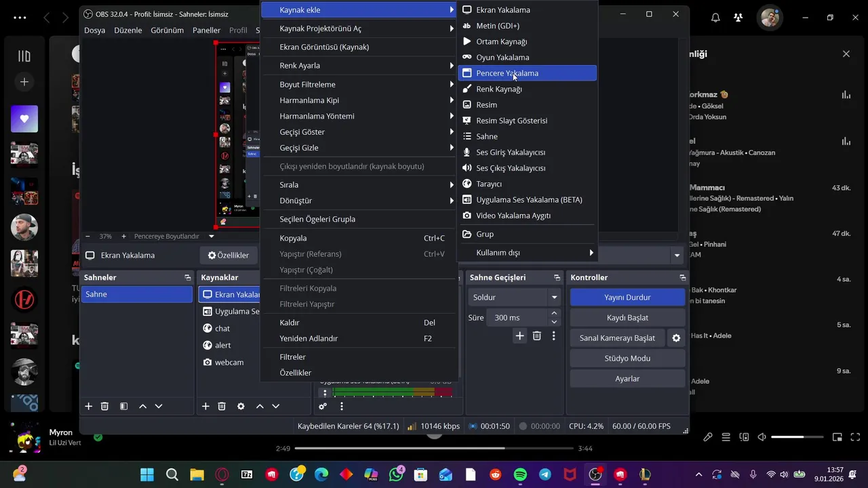Move scene up arrow in Sahneler

point(142,407)
